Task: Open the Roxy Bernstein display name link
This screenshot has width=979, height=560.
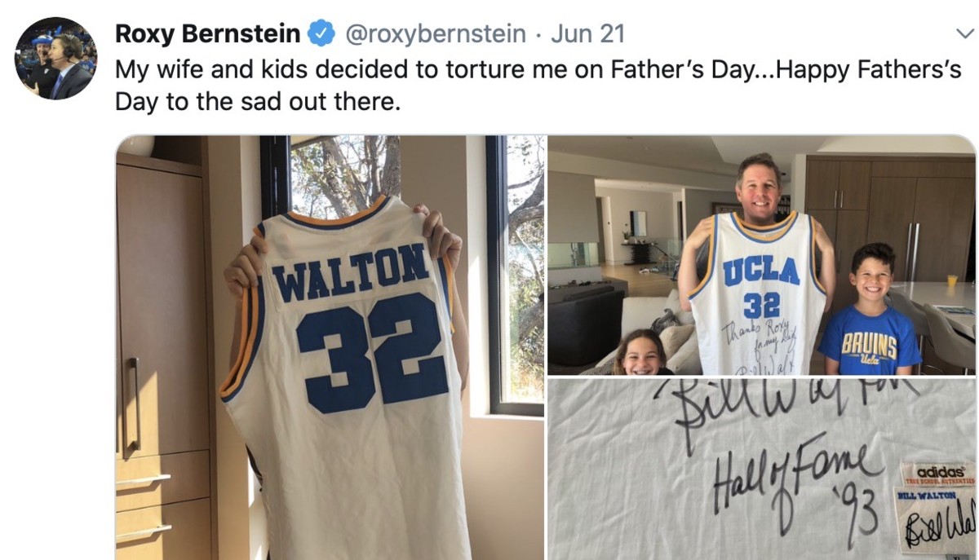Action: coord(207,33)
